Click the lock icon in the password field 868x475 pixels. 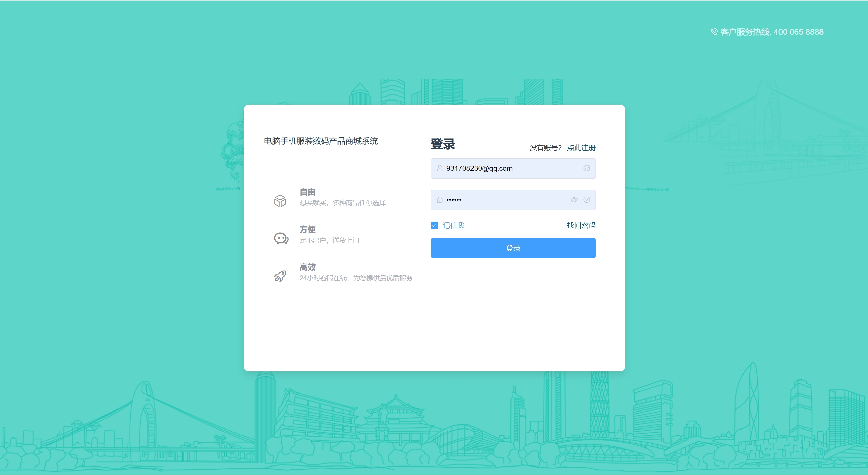click(x=440, y=200)
